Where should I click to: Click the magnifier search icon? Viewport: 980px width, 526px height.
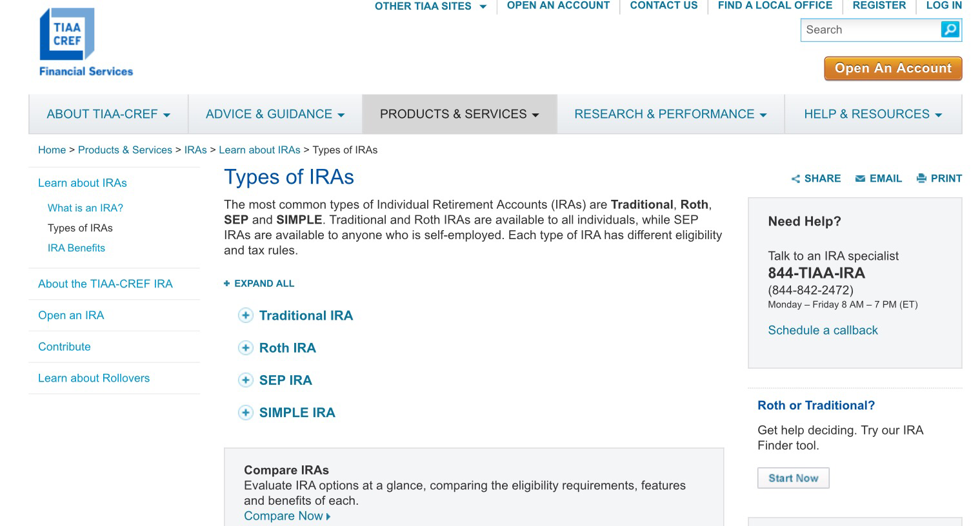coord(950,30)
